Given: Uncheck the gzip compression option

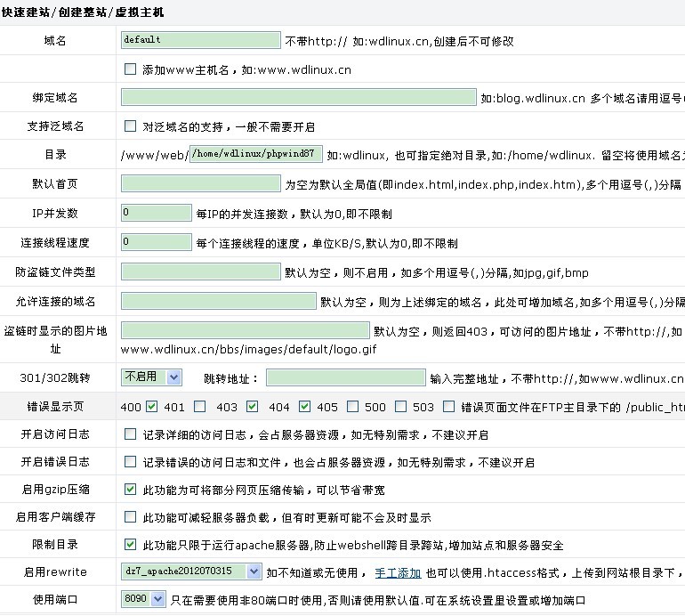Looking at the screenshot, I should tap(130, 490).
